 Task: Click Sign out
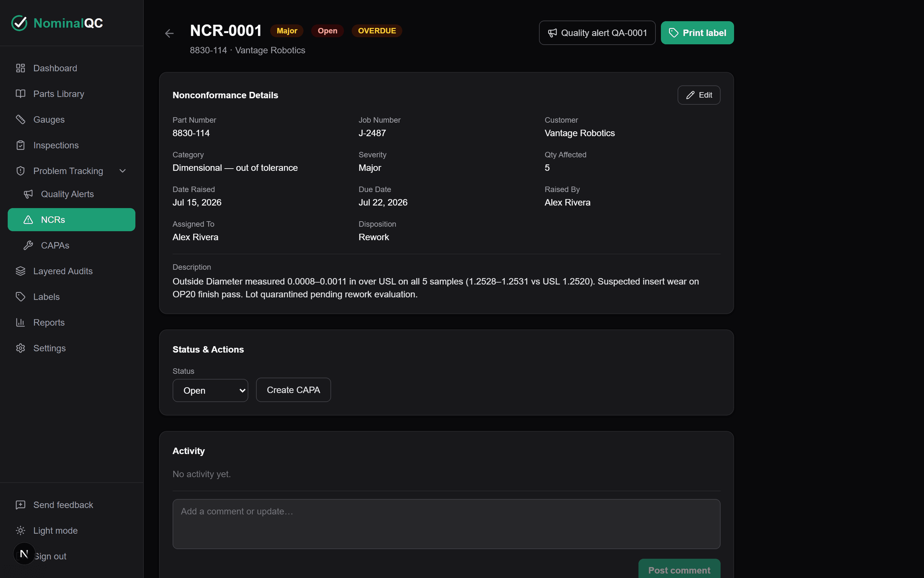tap(72, 556)
